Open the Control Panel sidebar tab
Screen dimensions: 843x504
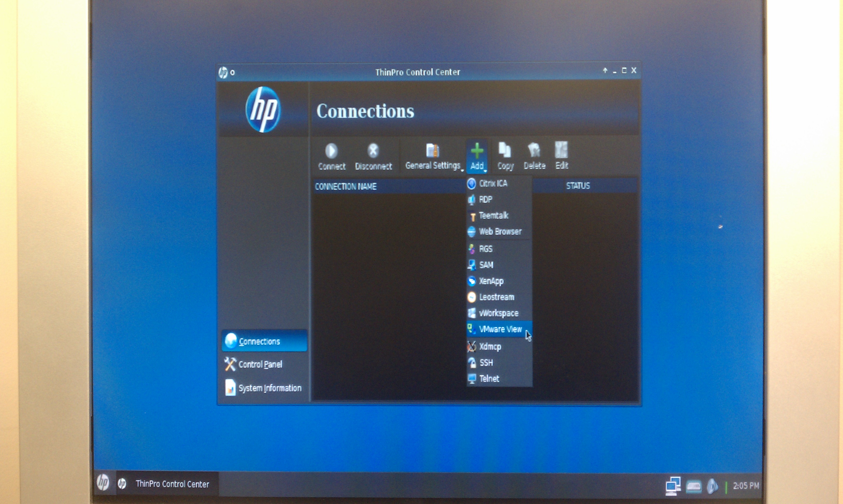pos(264,364)
